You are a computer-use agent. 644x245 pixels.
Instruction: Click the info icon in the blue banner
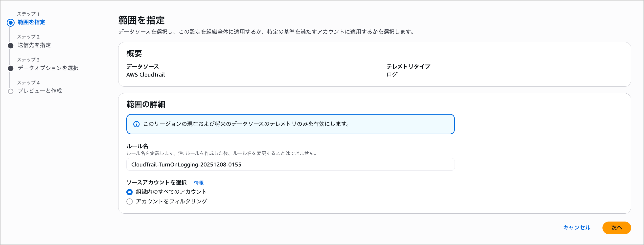pos(136,124)
